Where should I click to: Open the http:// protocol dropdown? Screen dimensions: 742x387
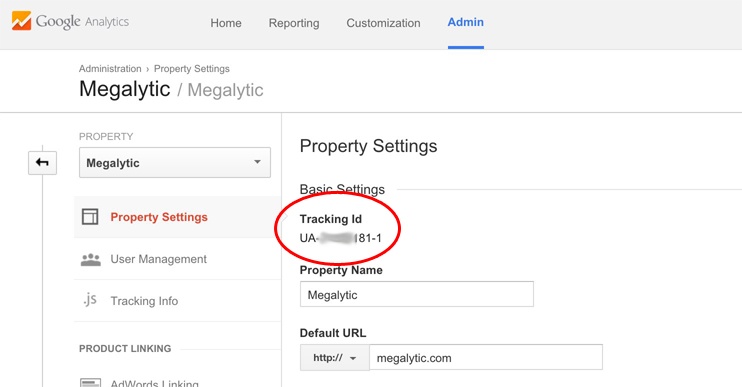335,358
